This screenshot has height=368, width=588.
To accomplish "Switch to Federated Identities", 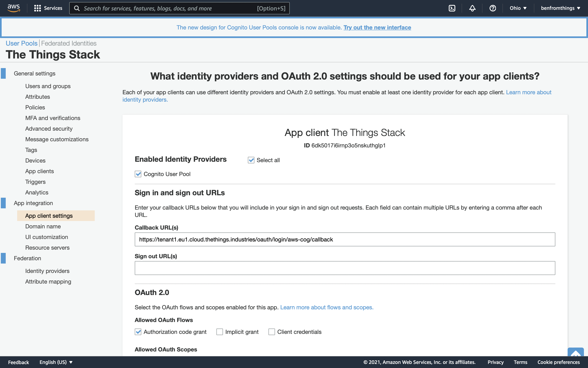I will 69,43.
